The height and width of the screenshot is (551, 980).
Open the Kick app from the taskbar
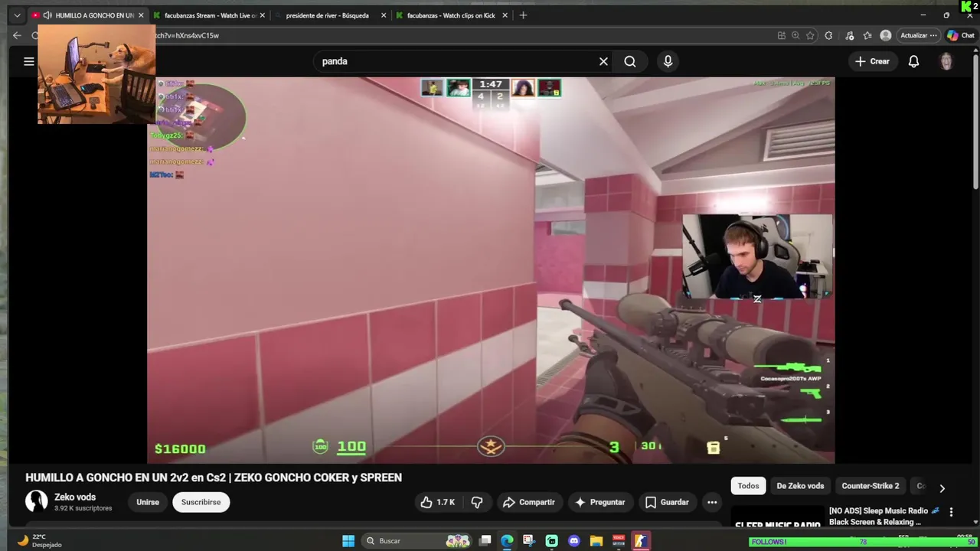(x=552, y=541)
